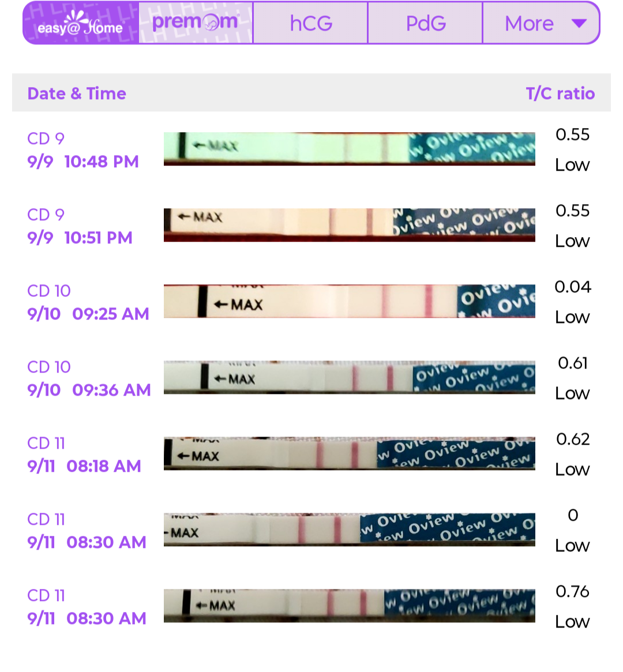Open strip photo with T/C ratio 0

tap(349, 530)
